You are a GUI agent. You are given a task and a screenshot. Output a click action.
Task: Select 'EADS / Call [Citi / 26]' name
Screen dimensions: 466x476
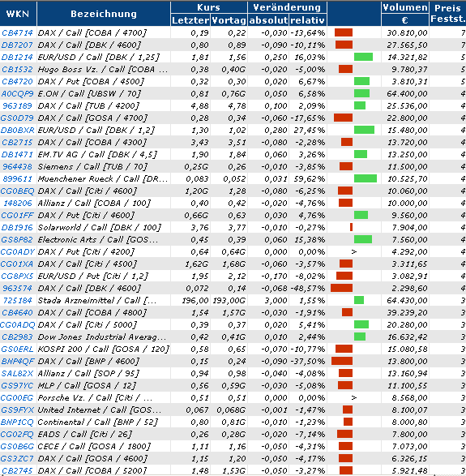(85, 434)
